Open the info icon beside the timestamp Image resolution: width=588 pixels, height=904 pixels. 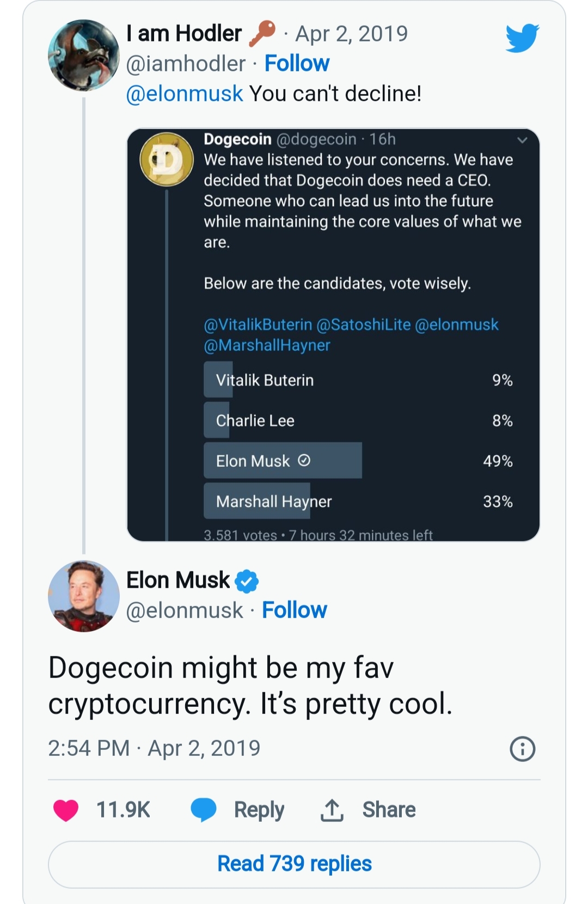pos(522,748)
